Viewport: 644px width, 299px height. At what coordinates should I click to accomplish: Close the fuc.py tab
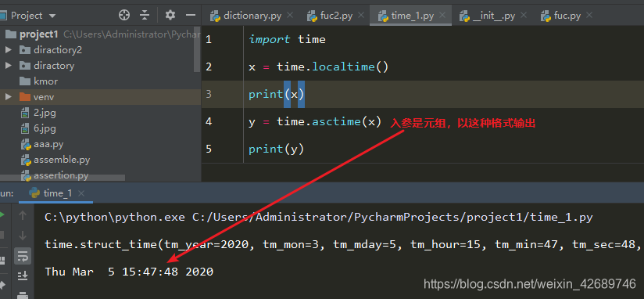[x=589, y=15]
